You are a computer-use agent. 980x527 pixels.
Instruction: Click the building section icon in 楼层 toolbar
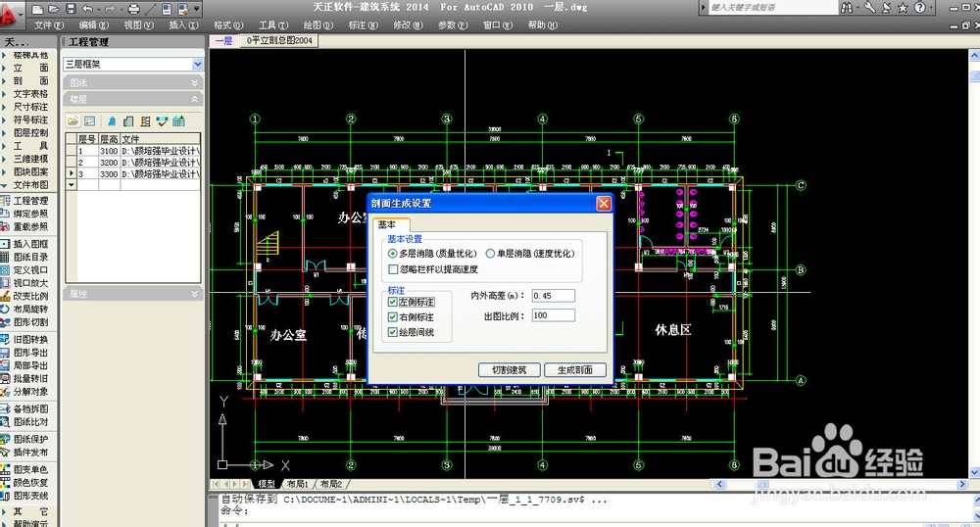point(146,121)
